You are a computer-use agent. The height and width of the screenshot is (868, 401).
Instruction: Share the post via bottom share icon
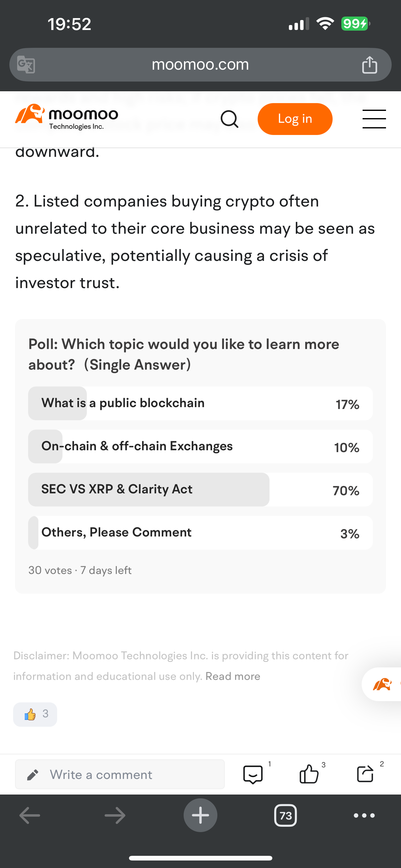click(365, 774)
